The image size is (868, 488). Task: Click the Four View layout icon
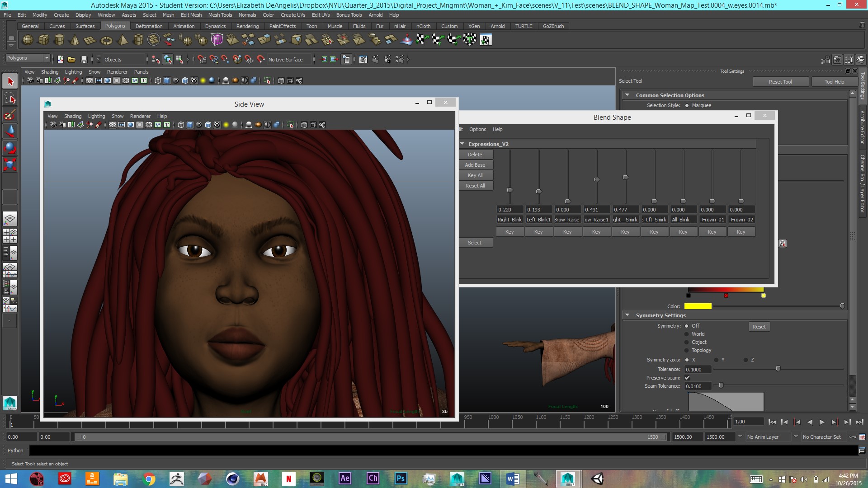10,235
